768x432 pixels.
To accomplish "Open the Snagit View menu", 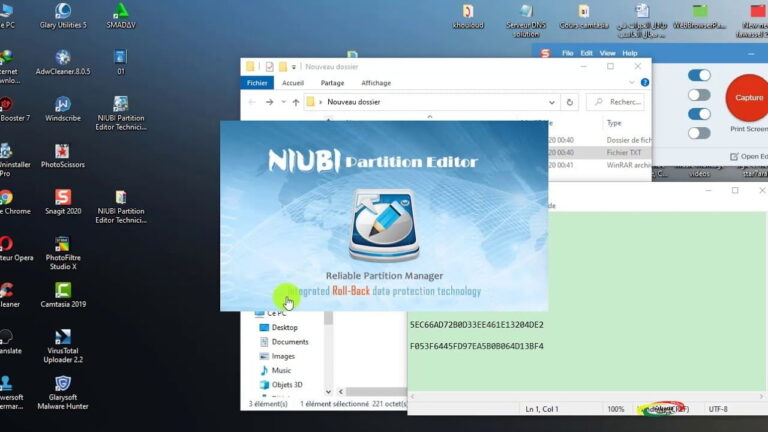I will 607,53.
